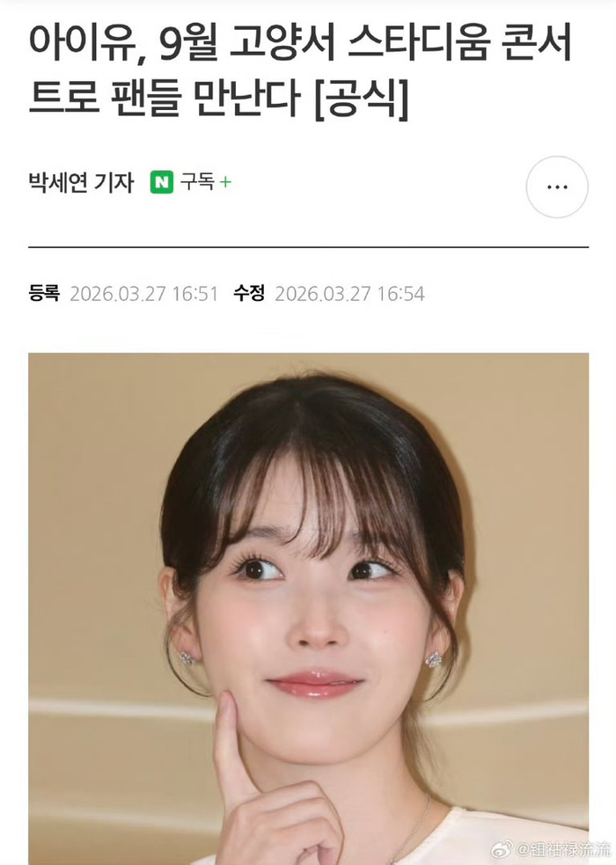Click the 등록 label
The width and height of the screenshot is (616, 865).
pos(44,293)
